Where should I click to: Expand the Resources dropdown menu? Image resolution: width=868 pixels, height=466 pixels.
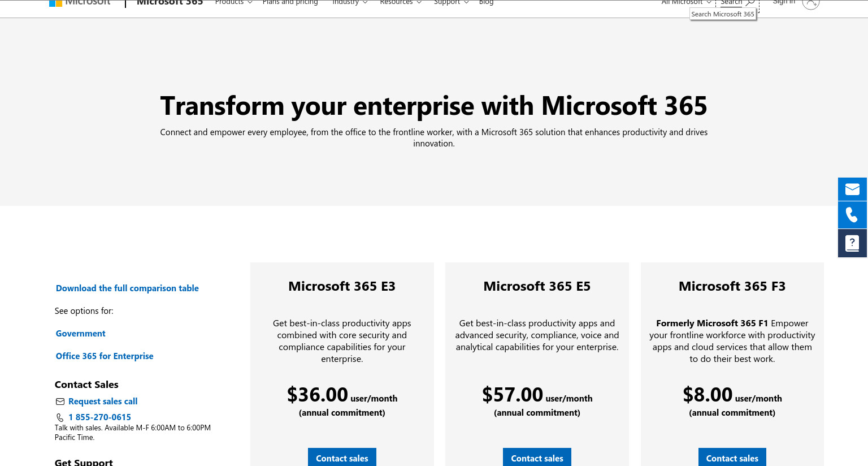click(x=401, y=3)
